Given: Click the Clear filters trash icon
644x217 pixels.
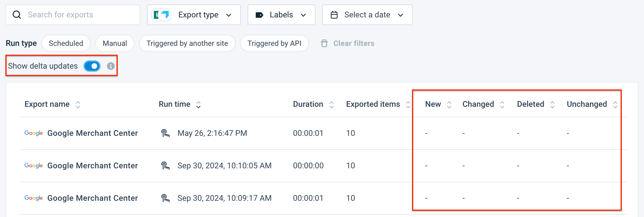Looking at the screenshot, I should 324,43.
